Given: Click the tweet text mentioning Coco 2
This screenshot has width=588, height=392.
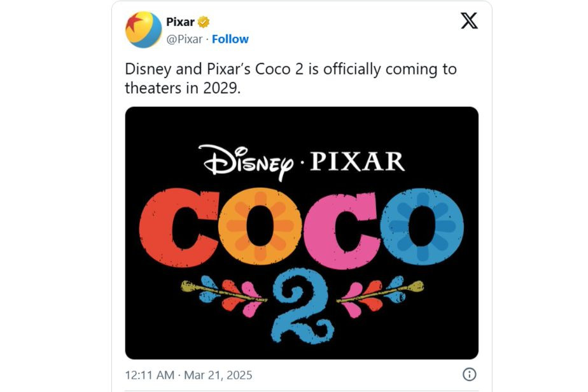Looking at the screenshot, I should coord(288,69).
